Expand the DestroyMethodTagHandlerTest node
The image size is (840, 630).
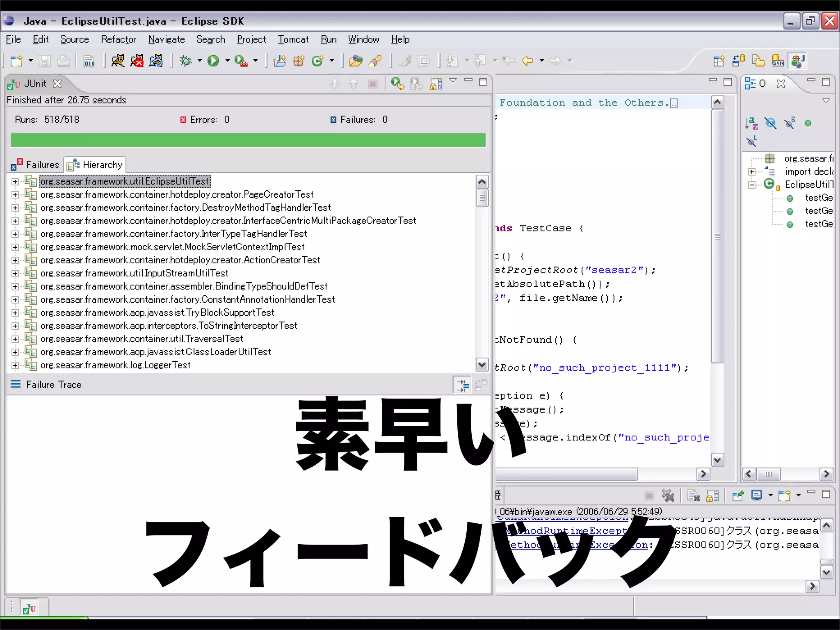point(15,208)
